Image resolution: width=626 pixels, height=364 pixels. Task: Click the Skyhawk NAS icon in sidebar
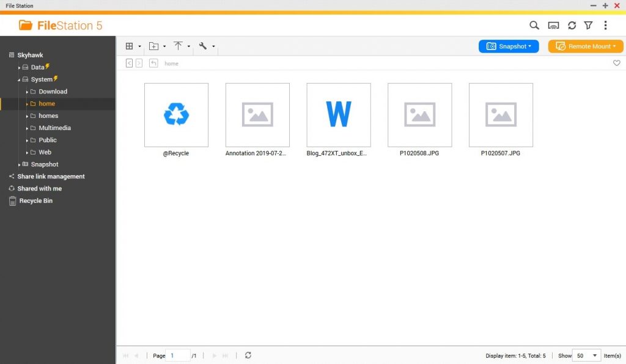pyautogui.click(x=12, y=55)
